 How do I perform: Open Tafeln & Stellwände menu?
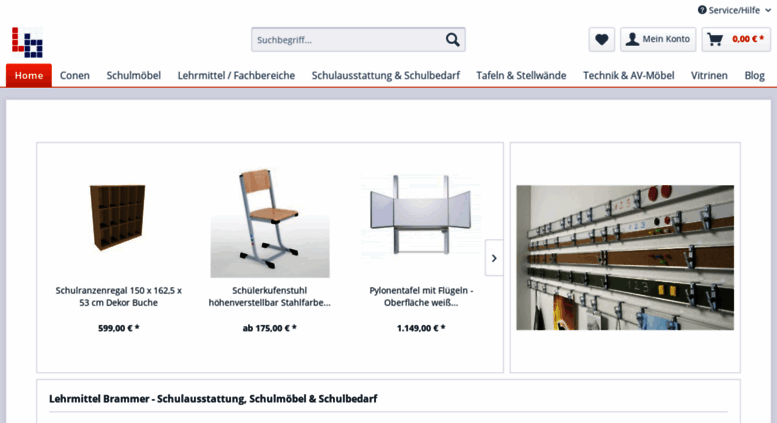coord(521,75)
